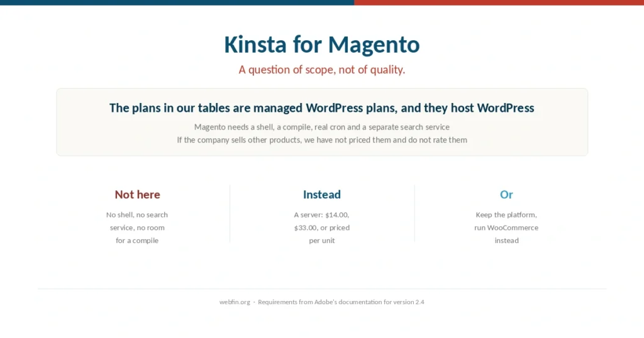
Task: Click the word 'instead' under the Or column
Action: point(506,241)
